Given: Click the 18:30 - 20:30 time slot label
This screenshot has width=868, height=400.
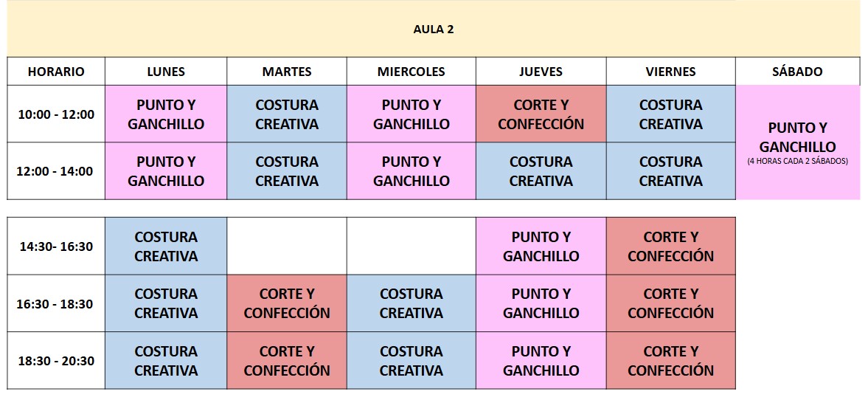Looking at the screenshot, I should pyautogui.click(x=56, y=361).
